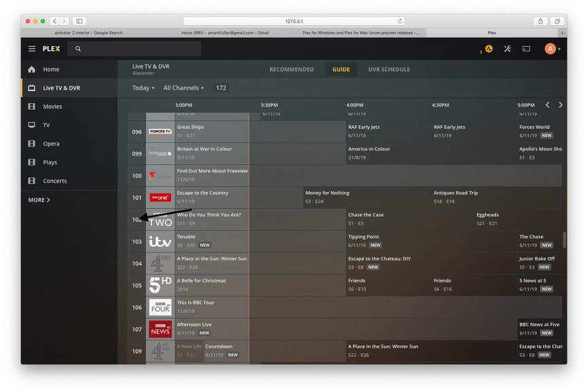
Task: Switch to polestar 2 interior browser tab
Action: coord(89,33)
